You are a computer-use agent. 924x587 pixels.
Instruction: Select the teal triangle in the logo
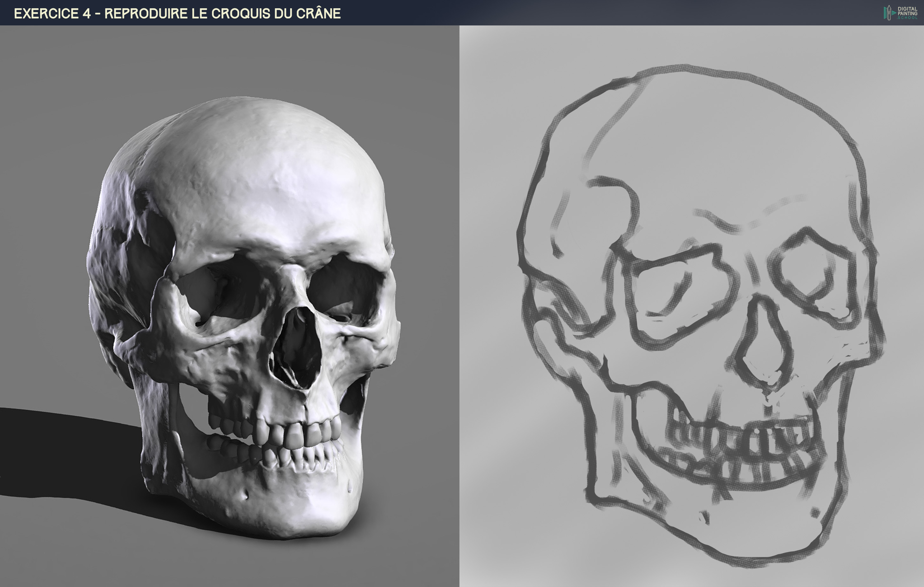click(893, 13)
